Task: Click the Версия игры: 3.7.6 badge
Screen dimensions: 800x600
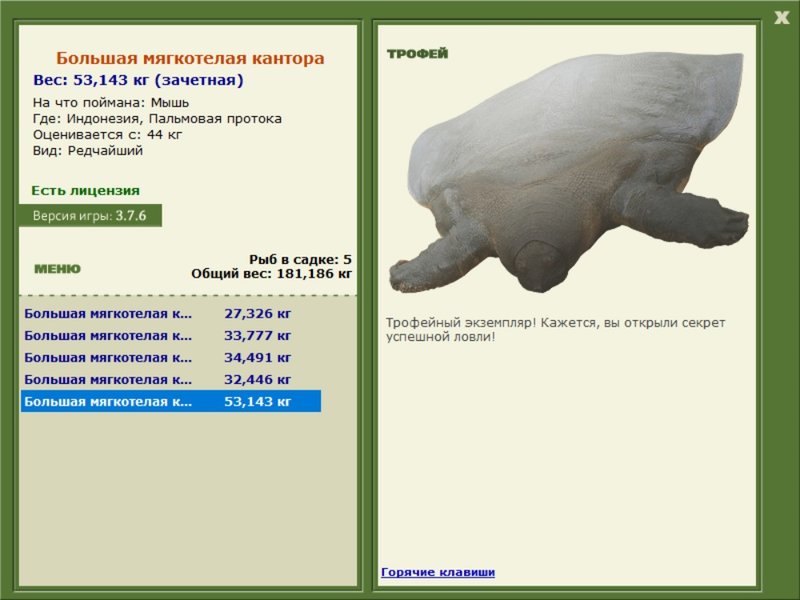Action: [x=90, y=215]
